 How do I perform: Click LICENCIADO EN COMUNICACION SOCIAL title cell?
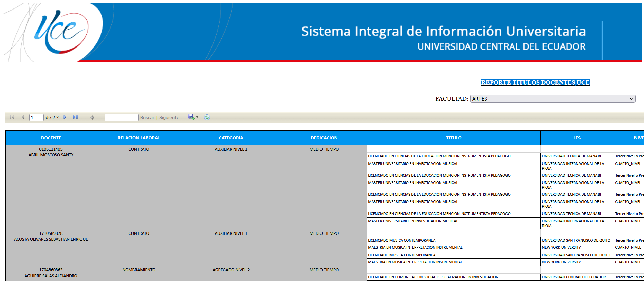pos(454,277)
